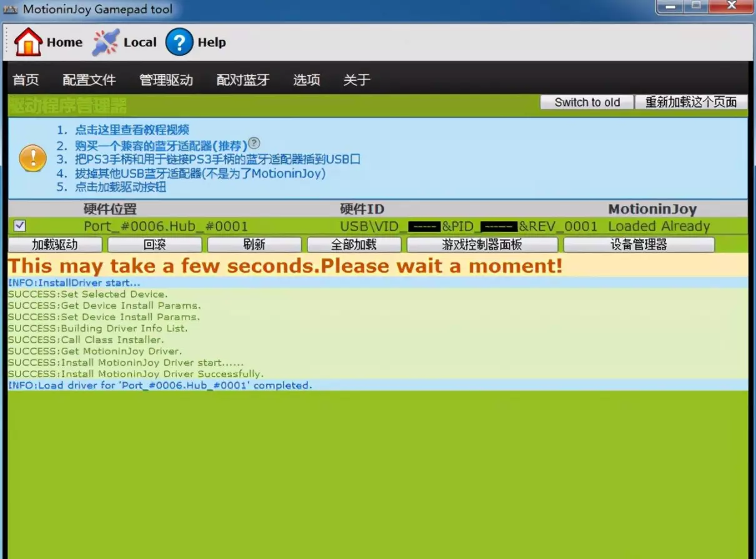
Task: Click the 购买一个兼容的蓝牙适配器 link
Action: 161,146
